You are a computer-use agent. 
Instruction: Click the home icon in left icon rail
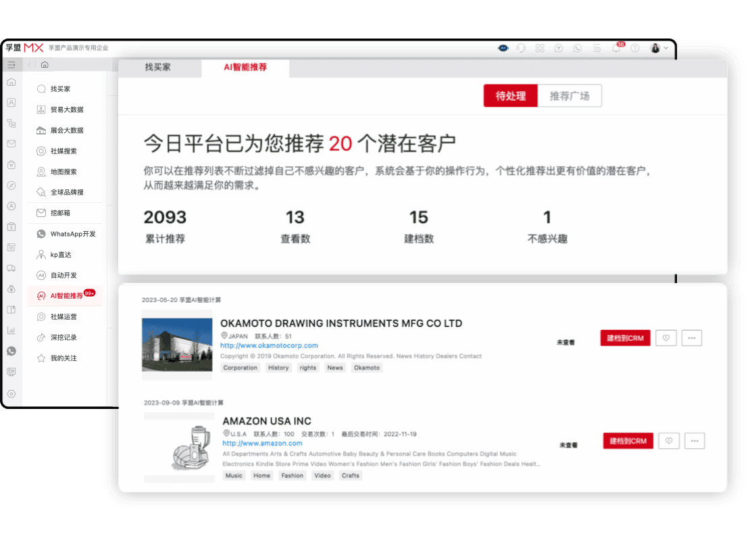(11, 82)
